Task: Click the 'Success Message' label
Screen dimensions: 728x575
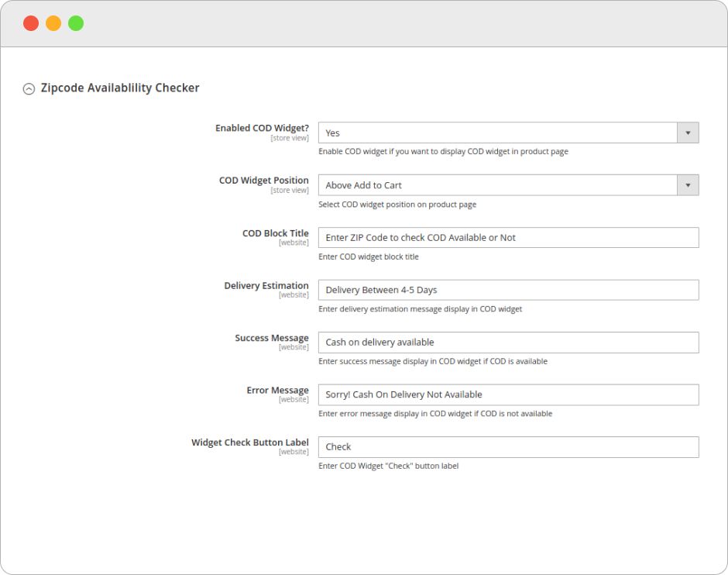Action: [x=272, y=338]
